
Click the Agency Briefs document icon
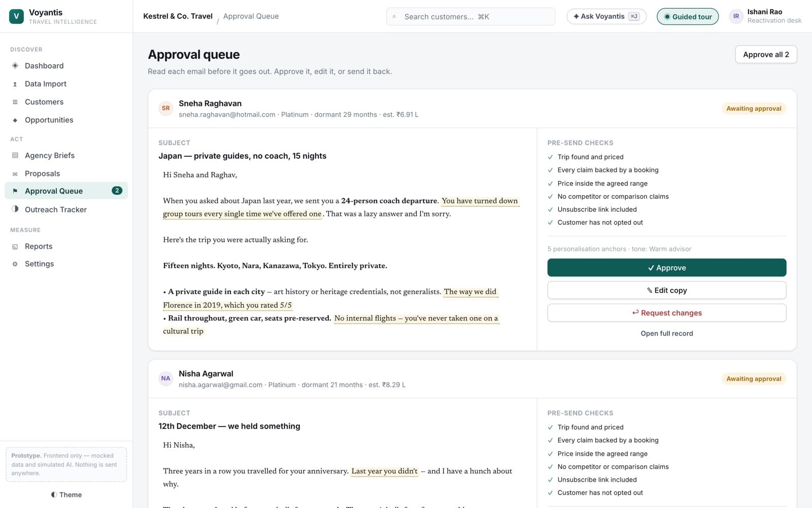tap(15, 155)
